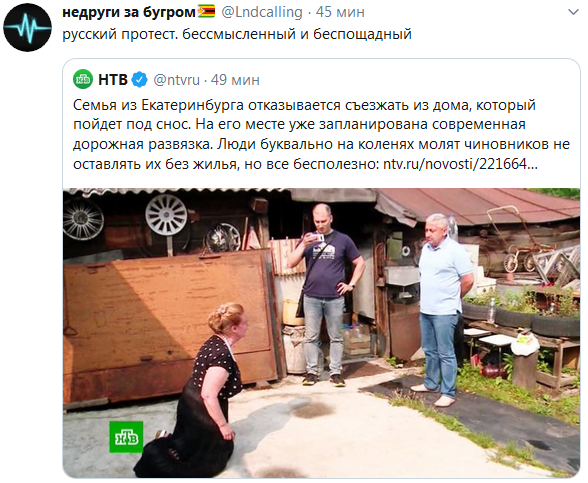Open the @Lndcalling handle
The height and width of the screenshot is (483, 588).
coord(262,12)
